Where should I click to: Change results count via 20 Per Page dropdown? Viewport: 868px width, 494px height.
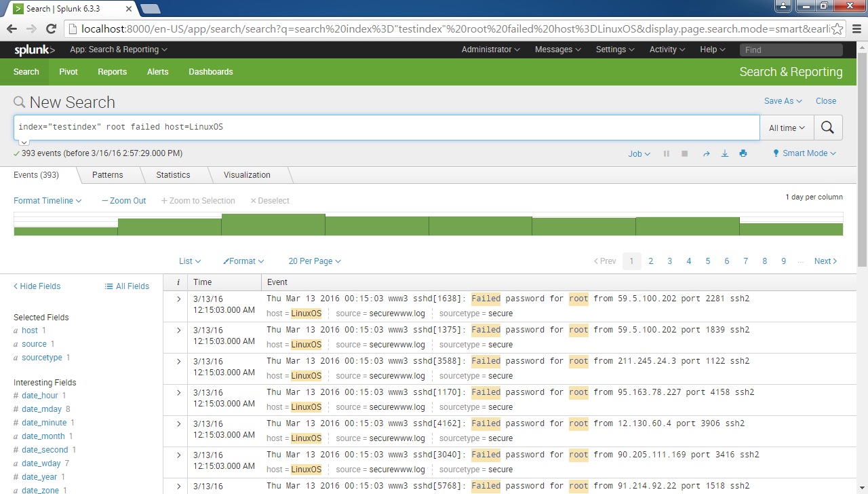[x=314, y=261]
